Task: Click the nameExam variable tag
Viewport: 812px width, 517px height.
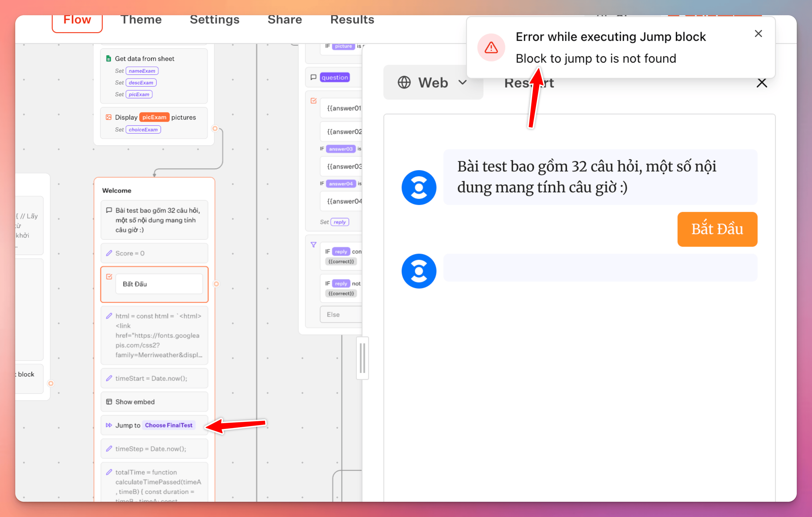Action: pyautogui.click(x=142, y=71)
